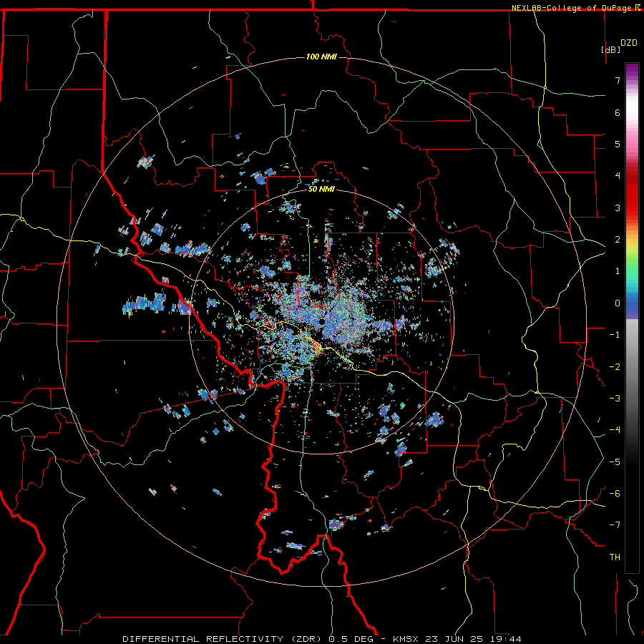Click the -2 tick label on the color scale
Screen dimensions: 644x644
(615, 367)
